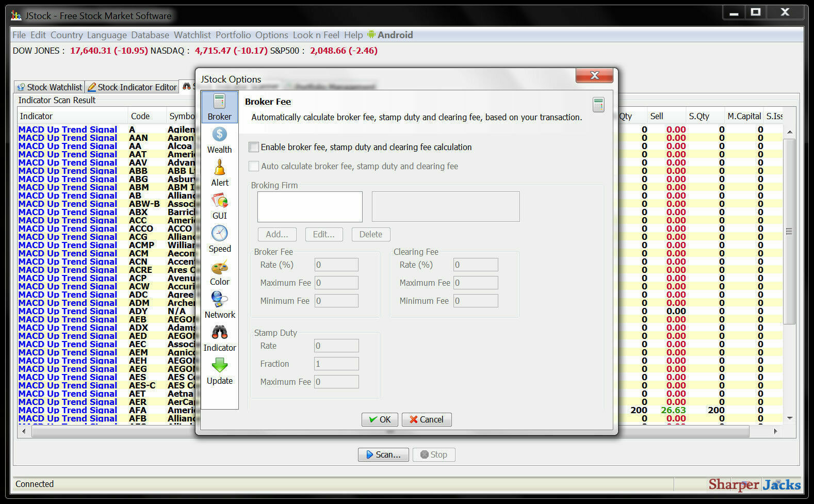Switch to the Stock Indicator Editor tab

click(x=132, y=87)
